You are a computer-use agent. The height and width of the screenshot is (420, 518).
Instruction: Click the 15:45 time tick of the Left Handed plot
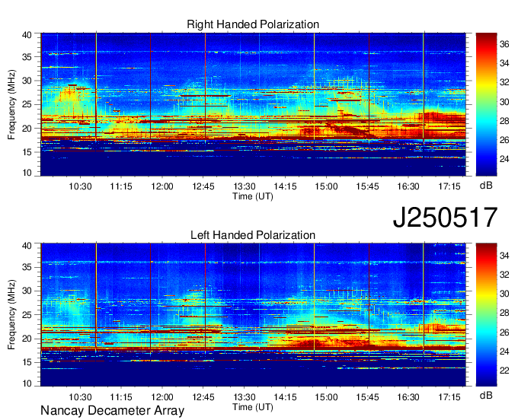tap(367, 397)
